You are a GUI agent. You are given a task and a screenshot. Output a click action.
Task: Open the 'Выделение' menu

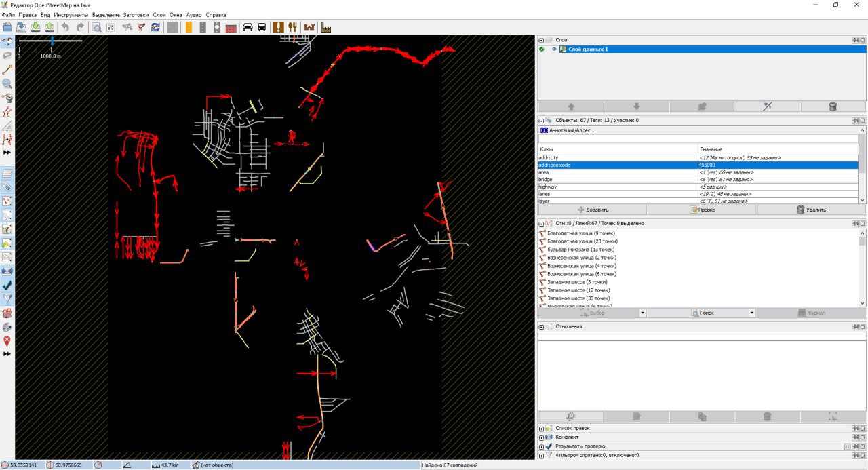point(106,14)
